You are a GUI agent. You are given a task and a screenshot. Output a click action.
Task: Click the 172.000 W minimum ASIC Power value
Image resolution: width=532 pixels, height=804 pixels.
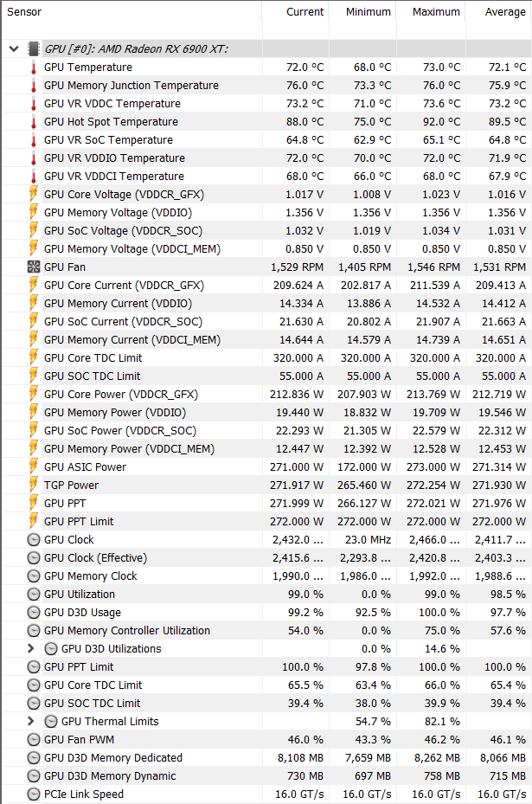[364, 467]
